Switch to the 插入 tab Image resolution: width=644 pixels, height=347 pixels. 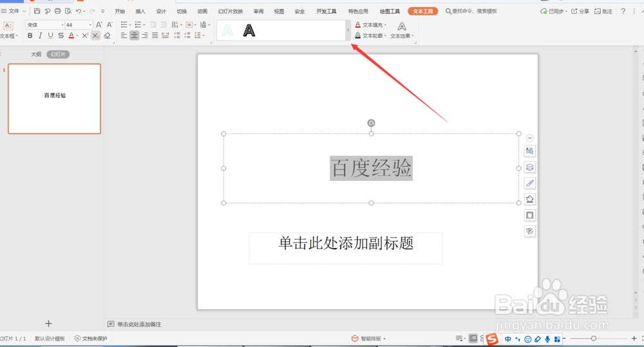(140, 11)
